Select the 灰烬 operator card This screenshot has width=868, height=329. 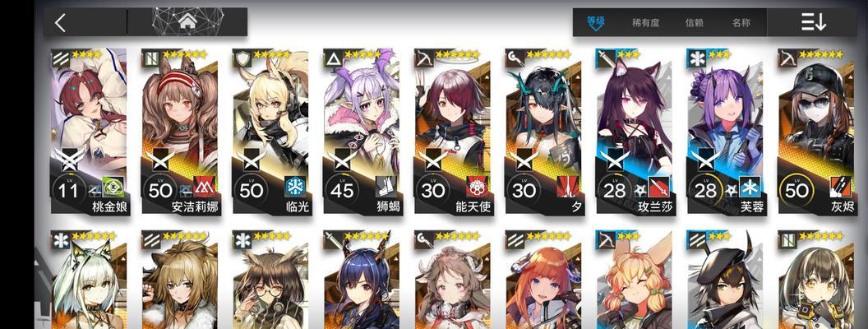point(816,132)
